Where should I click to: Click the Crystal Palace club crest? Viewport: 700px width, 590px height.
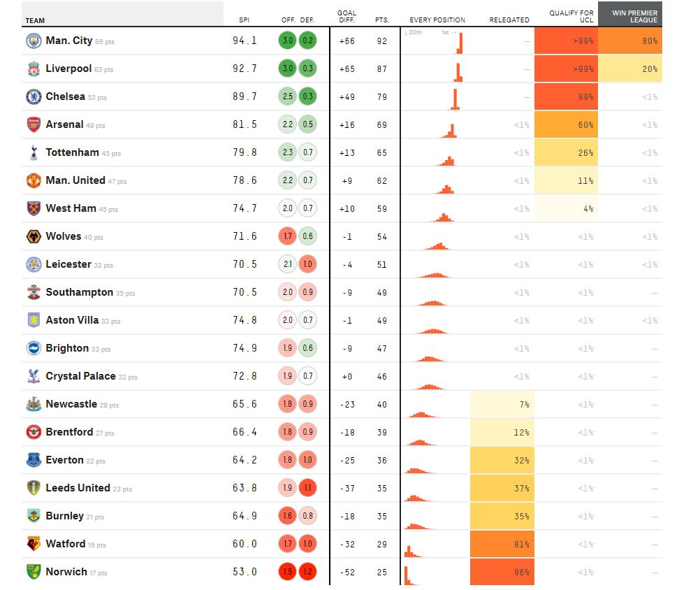34,377
